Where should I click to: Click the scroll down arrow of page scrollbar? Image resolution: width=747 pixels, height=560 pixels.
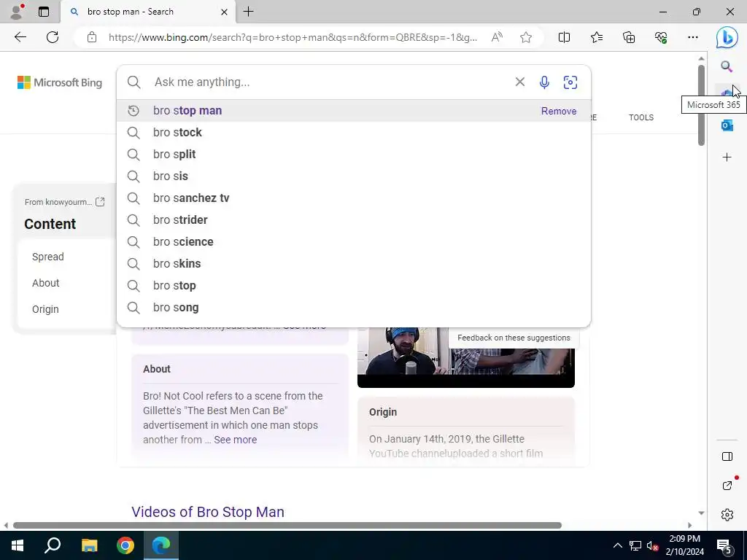701,513
